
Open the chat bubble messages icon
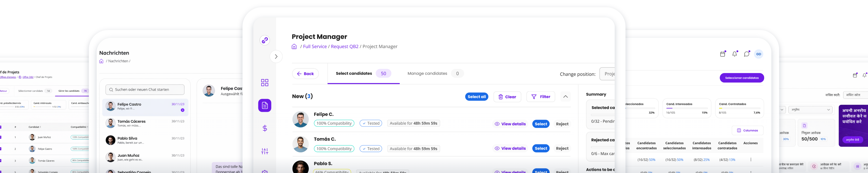click(x=747, y=54)
